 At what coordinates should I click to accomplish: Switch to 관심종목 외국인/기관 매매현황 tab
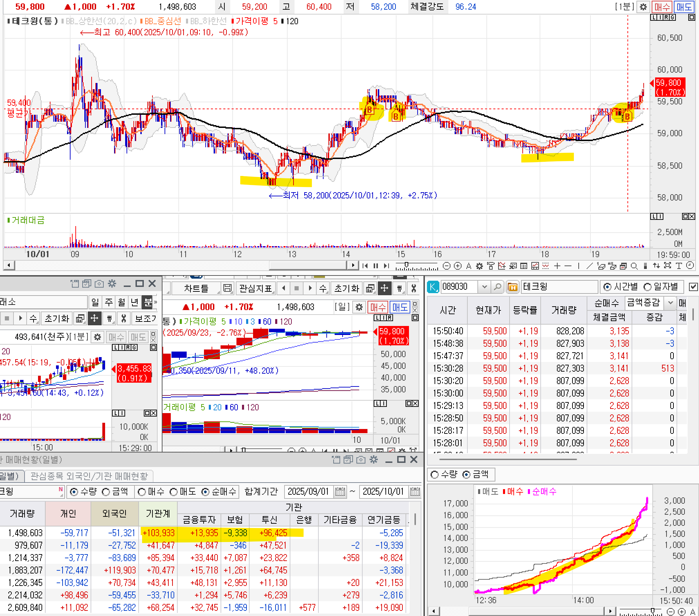point(89,476)
